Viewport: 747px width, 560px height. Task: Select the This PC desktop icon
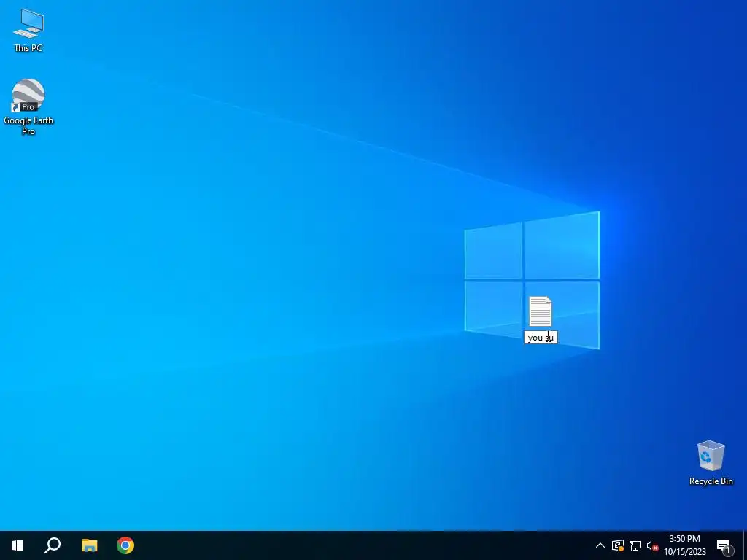(28, 31)
